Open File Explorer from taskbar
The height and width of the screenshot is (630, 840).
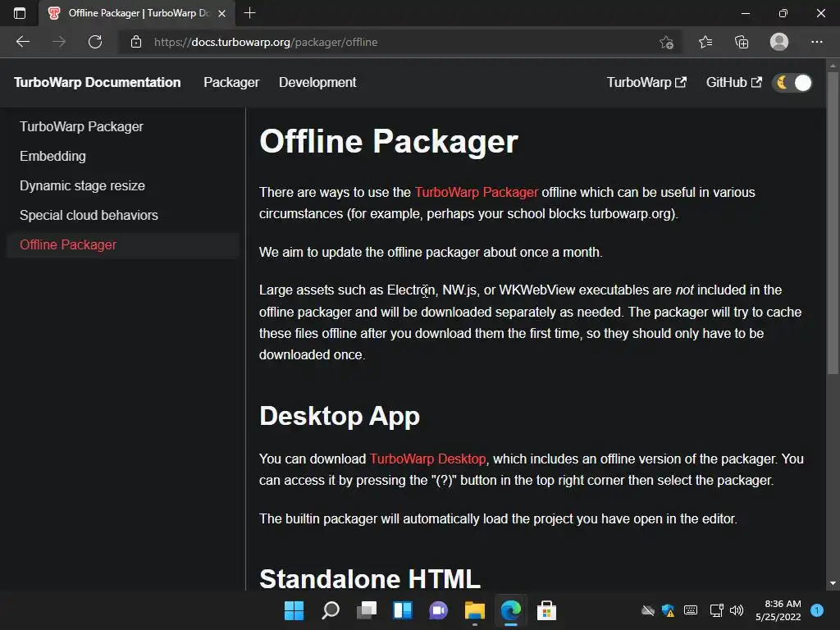(x=475, y=610)
